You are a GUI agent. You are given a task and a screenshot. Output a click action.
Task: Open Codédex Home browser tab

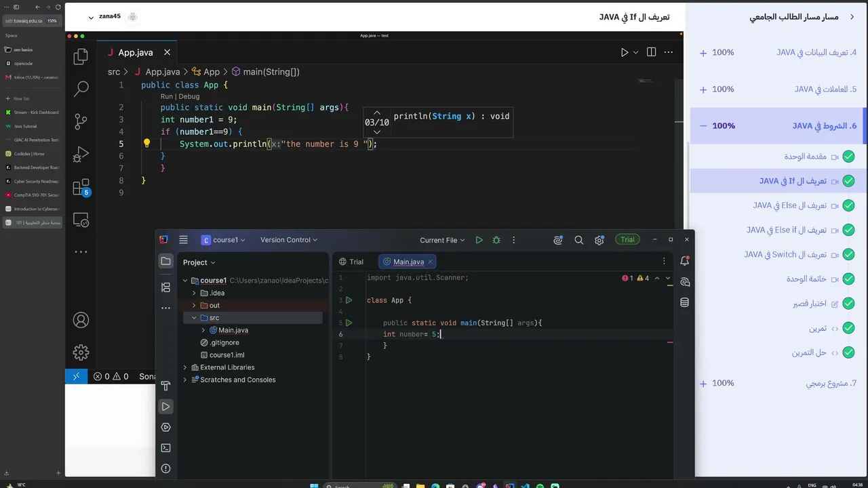click(33, 154)
